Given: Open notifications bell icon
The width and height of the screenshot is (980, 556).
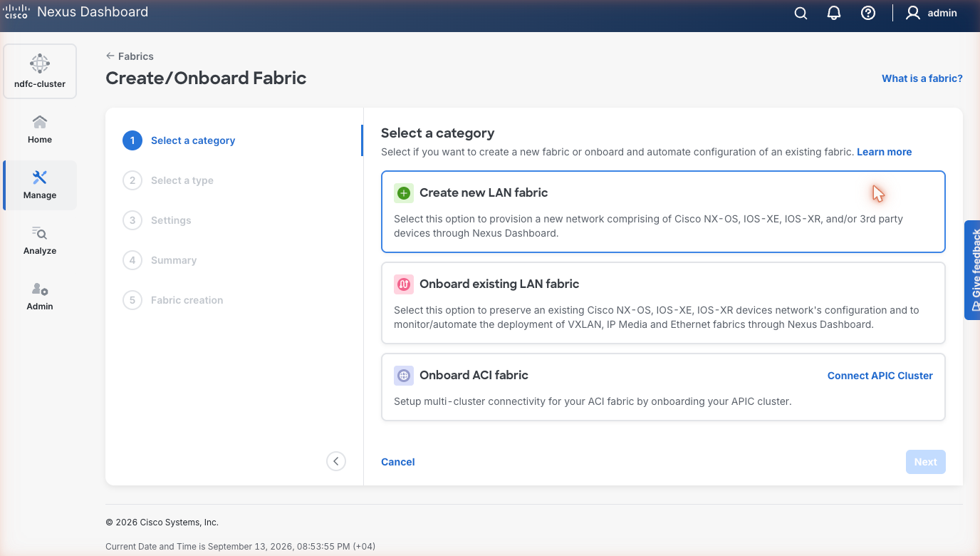Looking at the screenshot, I should coord(834,13).
